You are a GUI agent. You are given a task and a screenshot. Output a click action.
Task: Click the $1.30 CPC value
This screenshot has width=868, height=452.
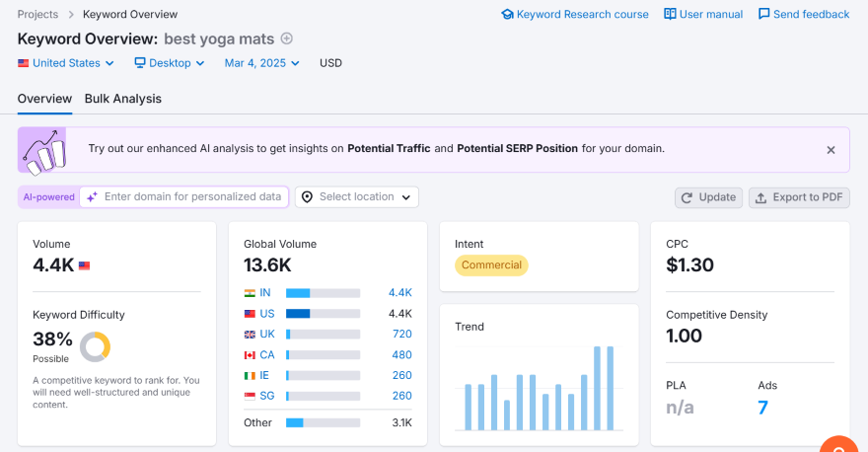coord(689,265)
